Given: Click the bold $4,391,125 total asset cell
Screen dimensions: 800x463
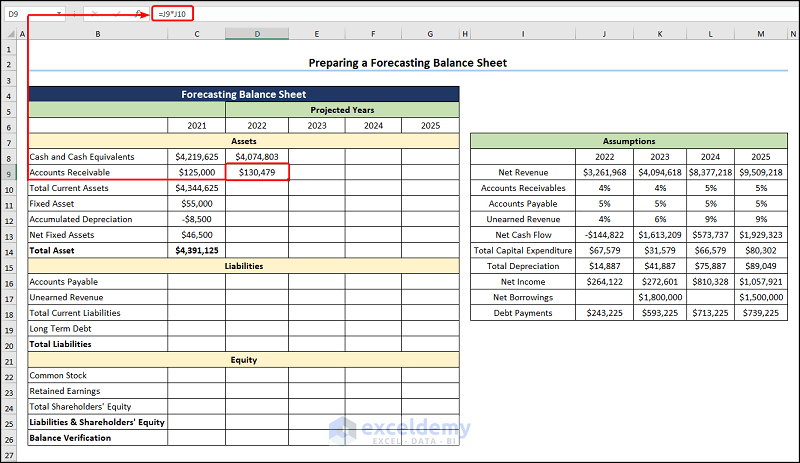Looking at the screenshot, I should point(196,250).
